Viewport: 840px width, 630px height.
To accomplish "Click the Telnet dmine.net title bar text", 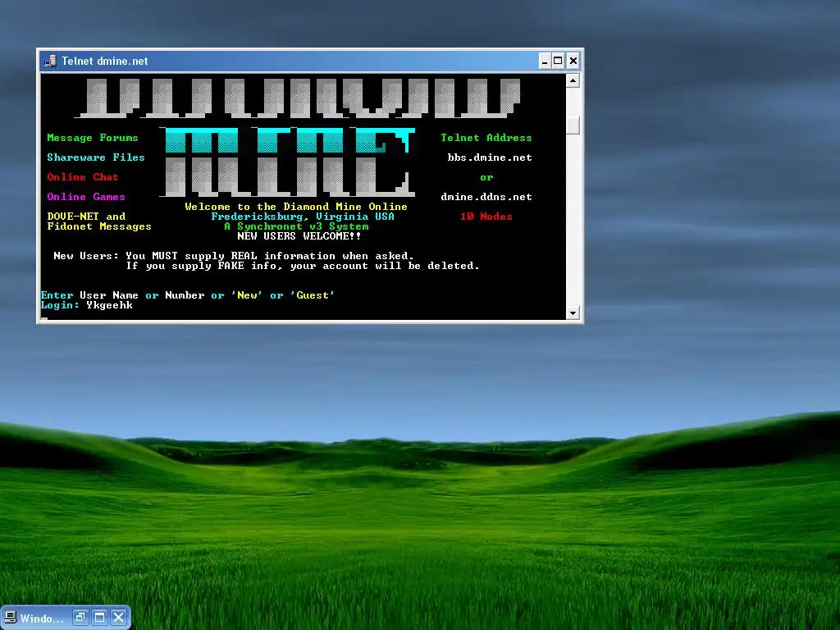I will click(x=104, y=61).
